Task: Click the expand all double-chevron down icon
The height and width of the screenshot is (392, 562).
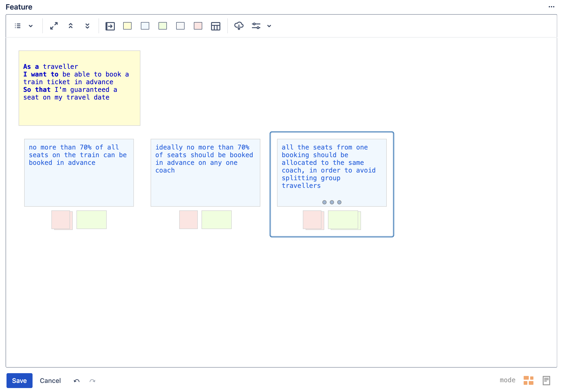Action: (x=87, y=26)
